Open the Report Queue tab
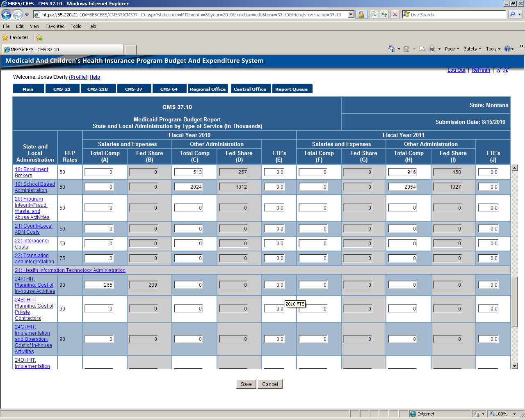 (292, 89)
